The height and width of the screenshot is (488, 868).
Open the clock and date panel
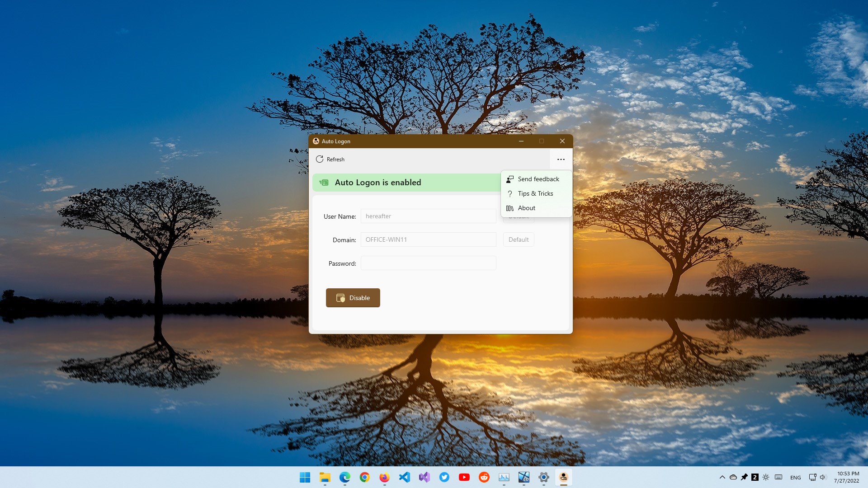(847, 477)
